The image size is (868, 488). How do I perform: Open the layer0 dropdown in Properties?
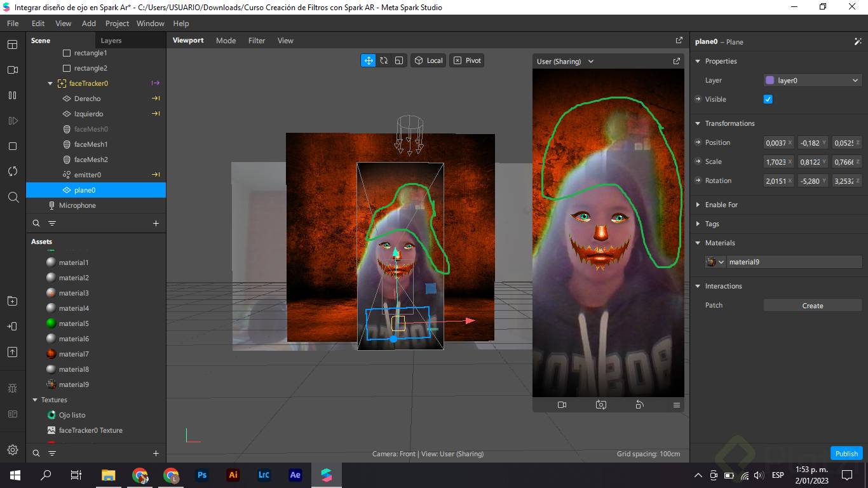click(813, 81)
